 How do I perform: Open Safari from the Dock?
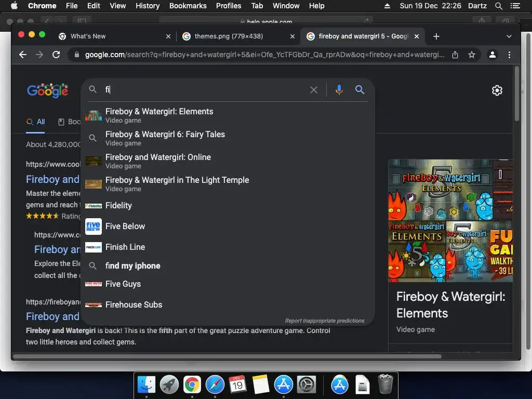click(215, 385)
